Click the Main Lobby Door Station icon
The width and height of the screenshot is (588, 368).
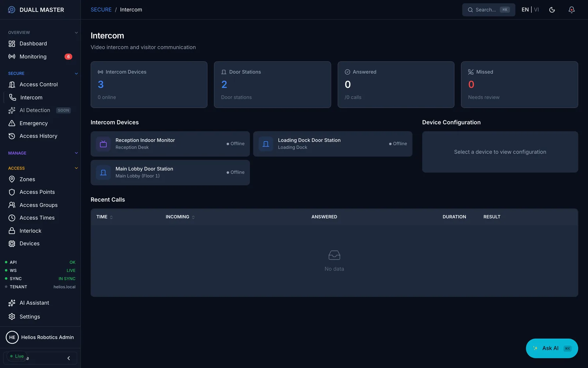pos(103,173)
